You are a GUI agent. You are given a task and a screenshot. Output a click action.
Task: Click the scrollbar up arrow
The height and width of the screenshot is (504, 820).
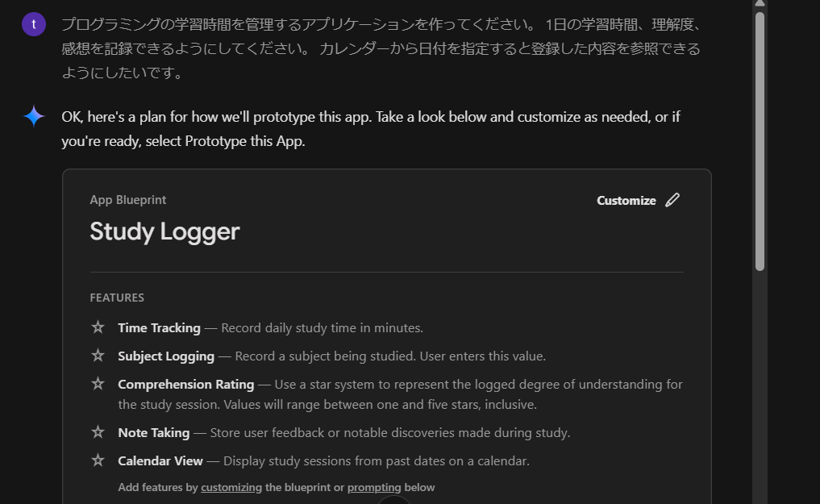(760, 4)
